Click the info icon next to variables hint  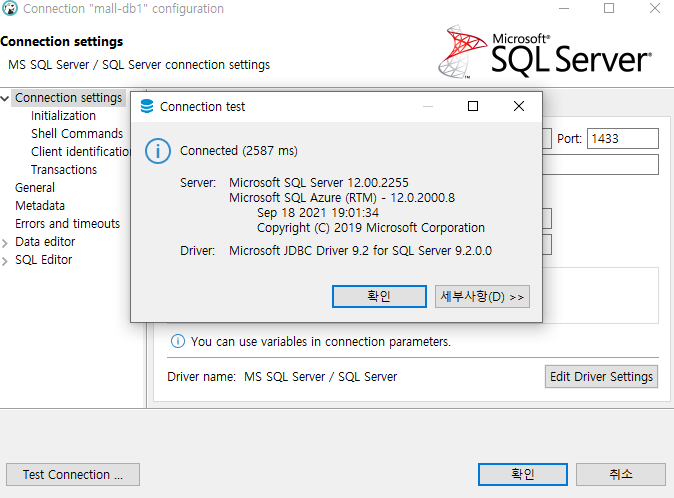tap(178, 341)
